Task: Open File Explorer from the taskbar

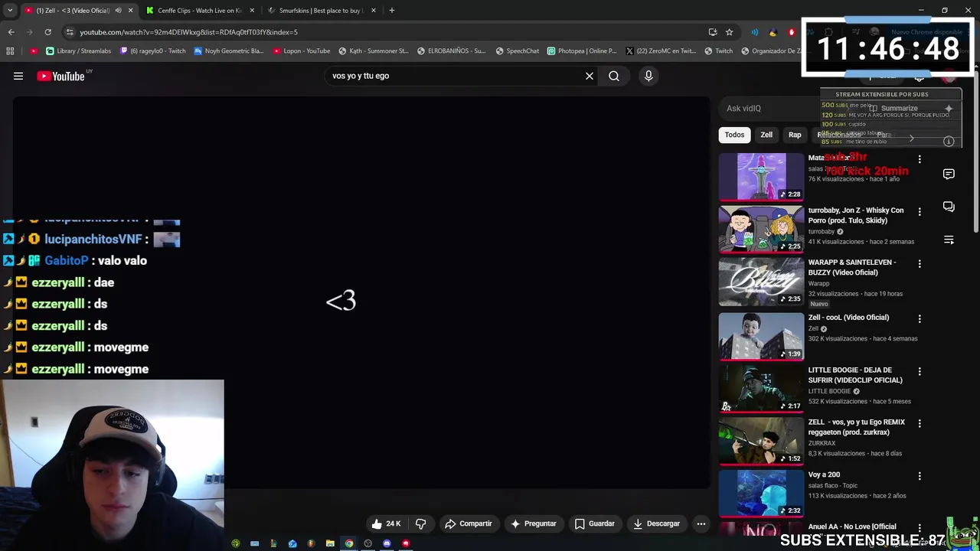Action: tap(330, 543)
